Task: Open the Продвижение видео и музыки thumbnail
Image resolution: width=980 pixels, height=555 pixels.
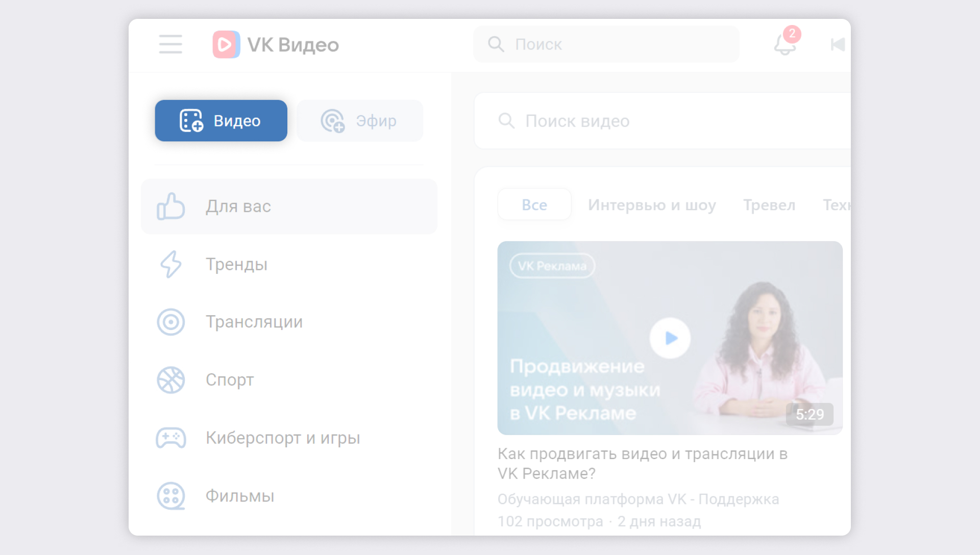Action: point(670,338)
